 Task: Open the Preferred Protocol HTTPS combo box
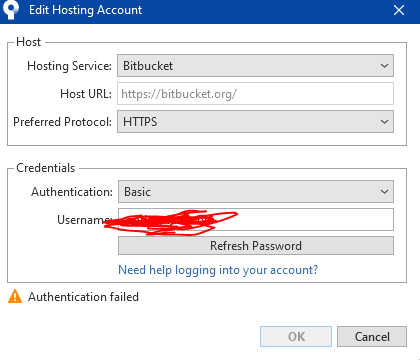255,122
